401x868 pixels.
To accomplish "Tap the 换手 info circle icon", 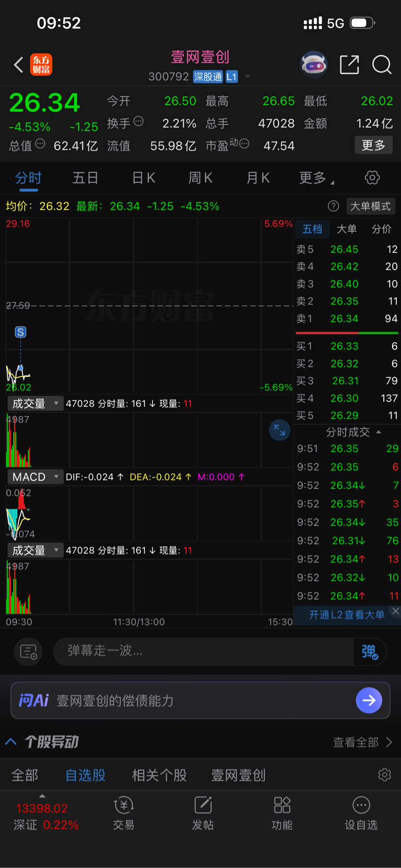I will click(x=138, y=121).
